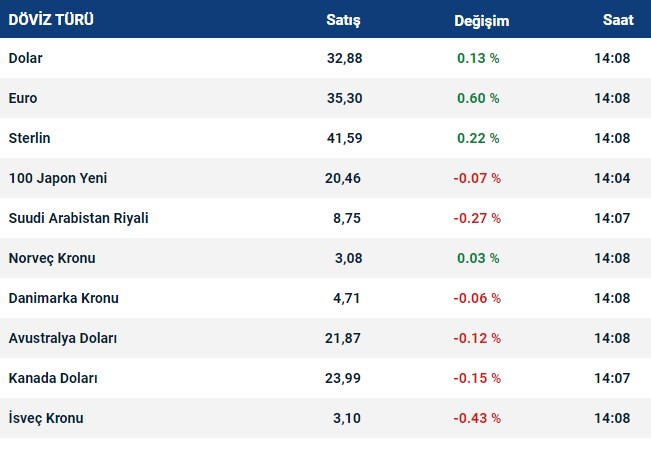The width and height of the screenshot is (651, 455).
Task: Select İsveç Kronu -0.43 % change
Action: 477,418
